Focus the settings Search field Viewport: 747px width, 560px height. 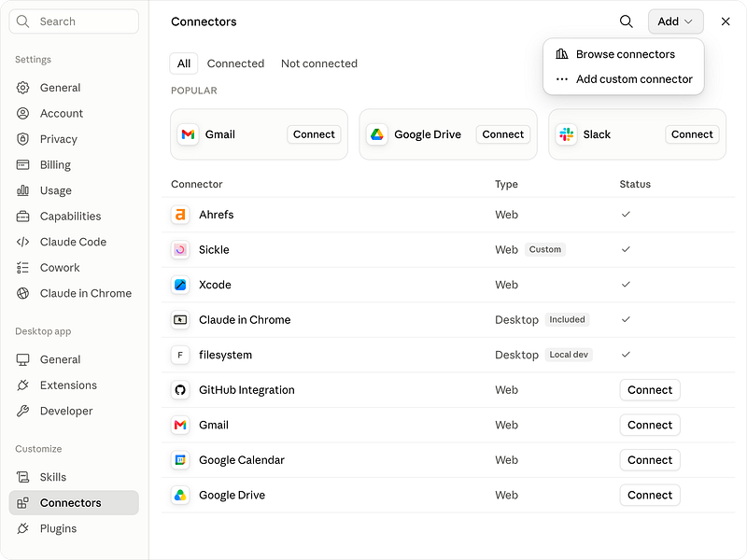point(74,21)
